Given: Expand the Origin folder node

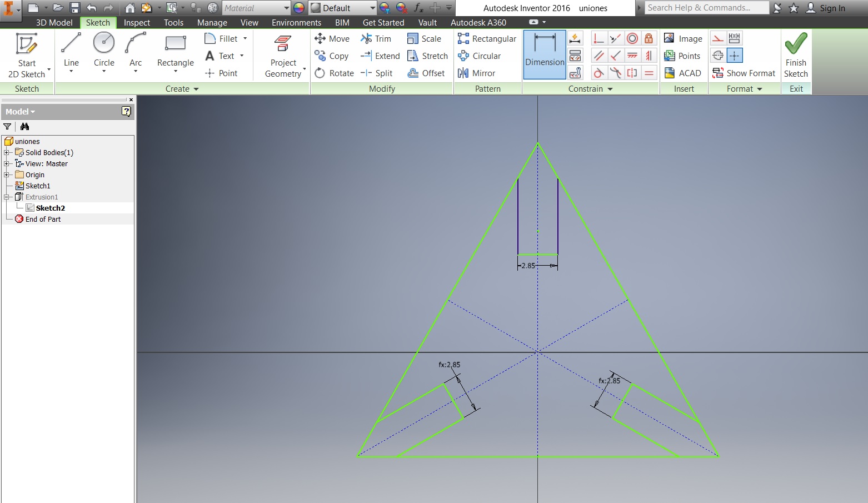Looking at the screenshot, I should tap(7, 175).
